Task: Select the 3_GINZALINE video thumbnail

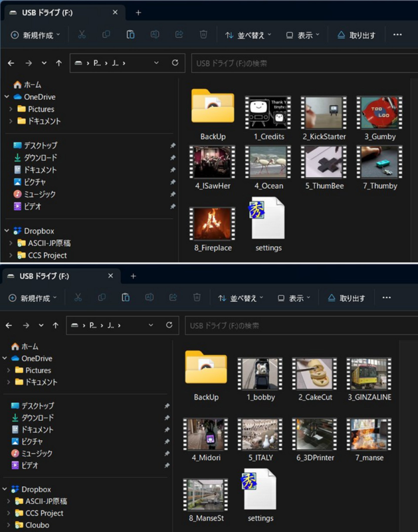Action: click(x=369, y=374)
